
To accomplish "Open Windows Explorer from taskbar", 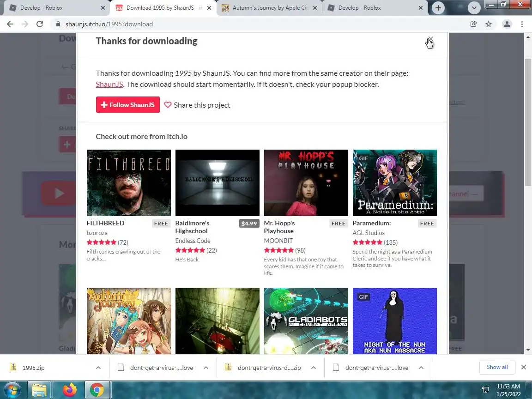I will pyautogui.click(x=39, y=390).
